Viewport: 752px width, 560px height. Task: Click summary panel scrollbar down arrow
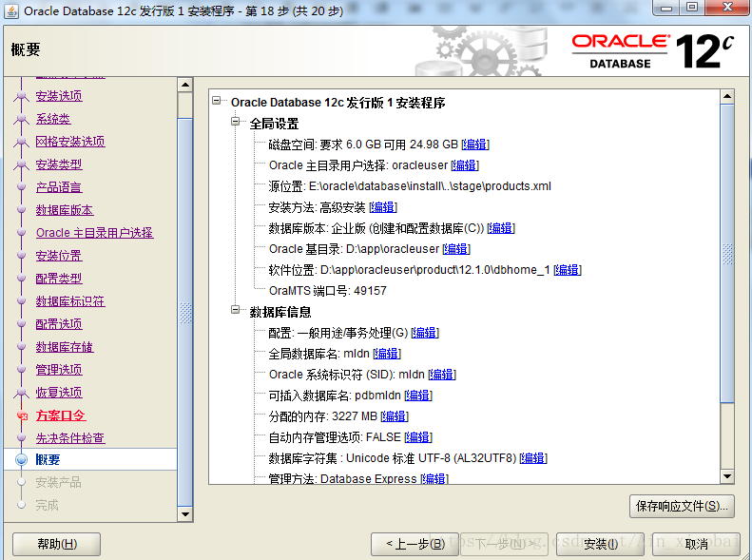727,476
